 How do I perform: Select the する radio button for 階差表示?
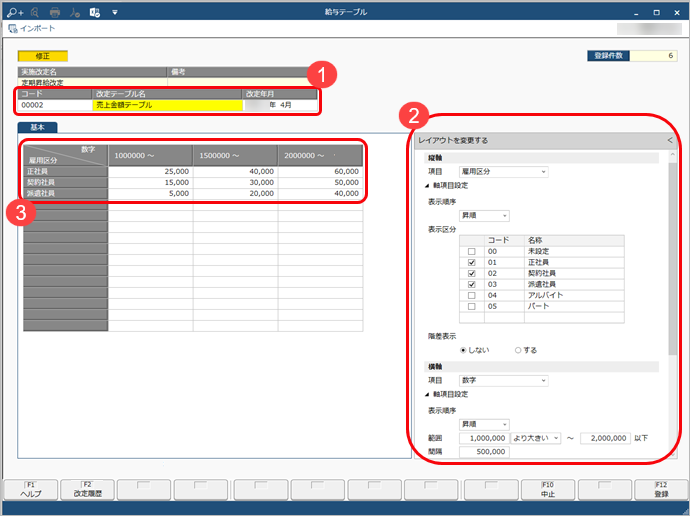point(517,350)
